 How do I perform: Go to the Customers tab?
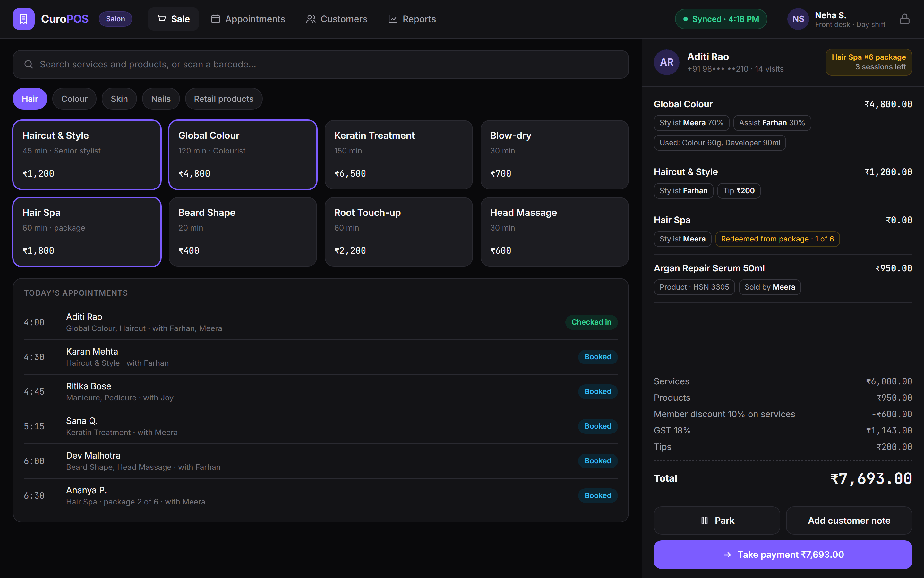336,19
